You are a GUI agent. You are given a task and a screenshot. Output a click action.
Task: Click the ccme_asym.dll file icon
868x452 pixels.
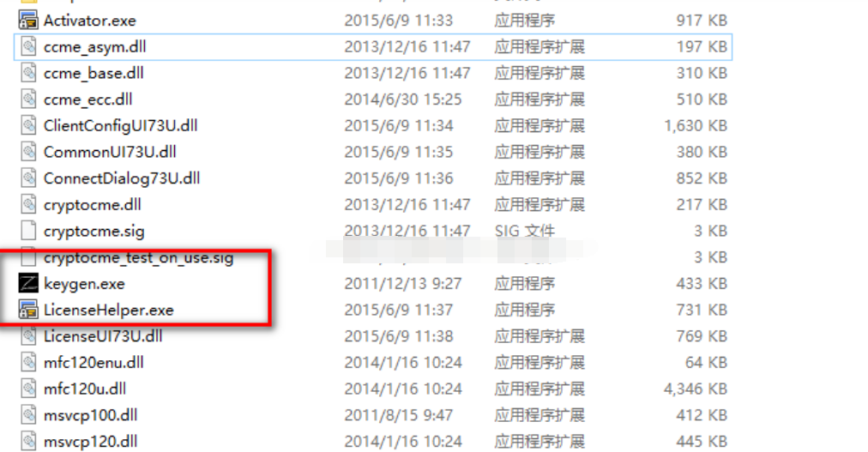[28, 46]
